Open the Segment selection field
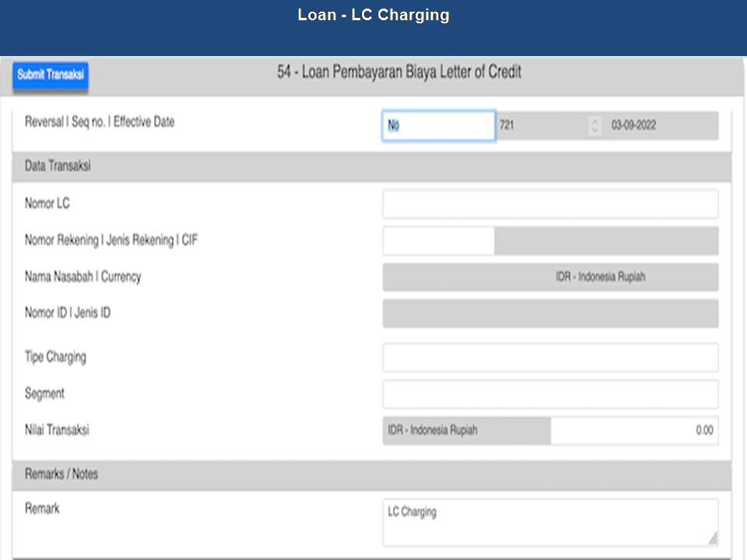The height and width of the screenshot is (560, 747). point(550,394)
